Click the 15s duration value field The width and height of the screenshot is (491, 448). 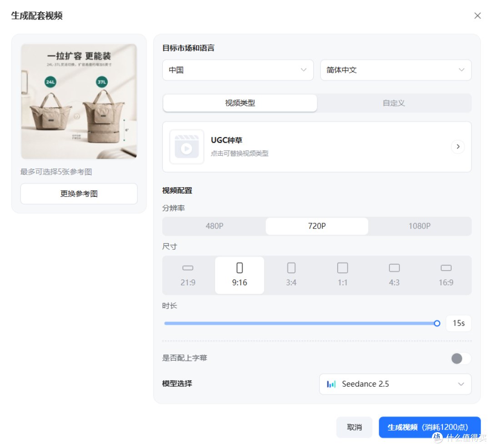pos(458,323)
